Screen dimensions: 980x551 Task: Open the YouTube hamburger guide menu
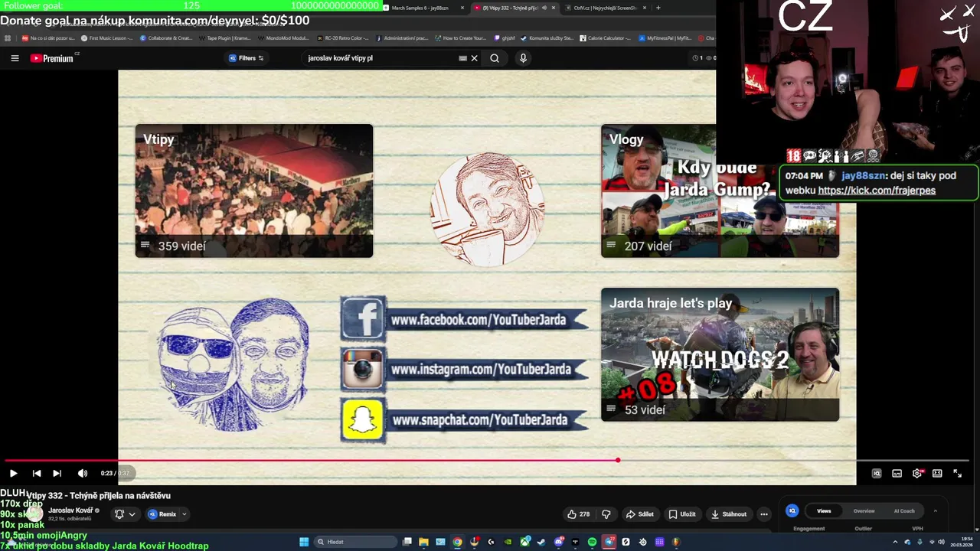tap(15, 58)
